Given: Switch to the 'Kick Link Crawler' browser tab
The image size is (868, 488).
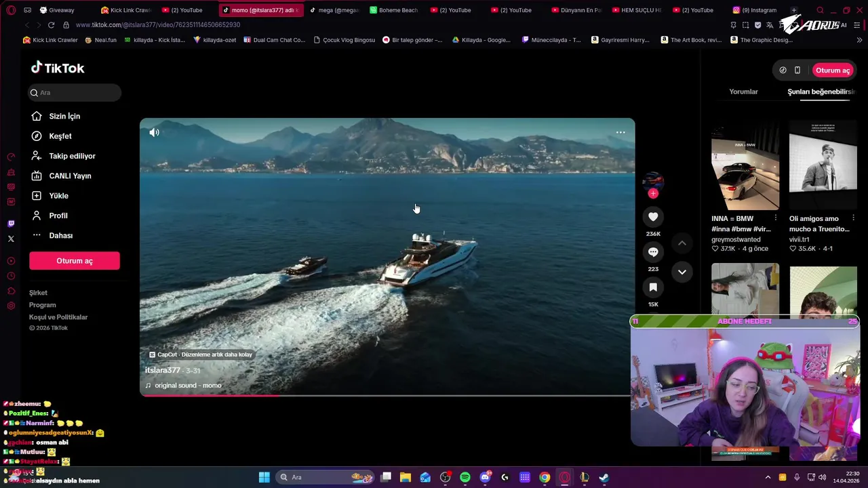Looking at the screenshot, I should (125, 10).
